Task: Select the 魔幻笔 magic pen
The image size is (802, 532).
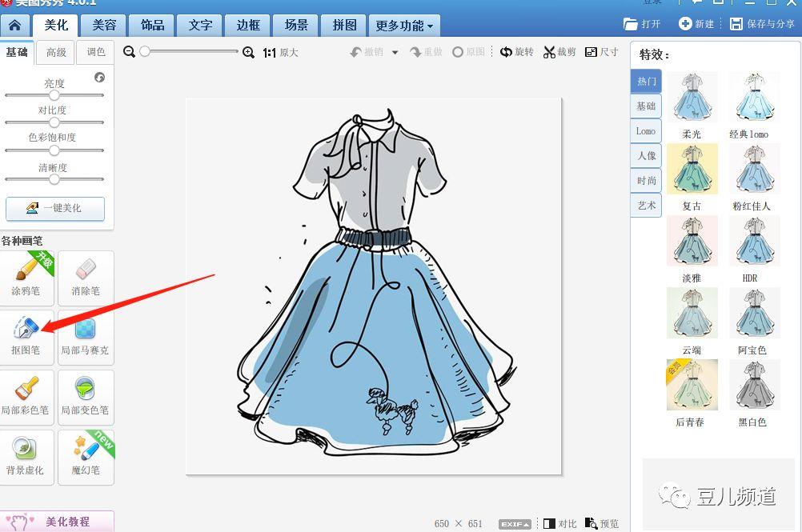Action: pyautogui.click(x=86, y=457)
